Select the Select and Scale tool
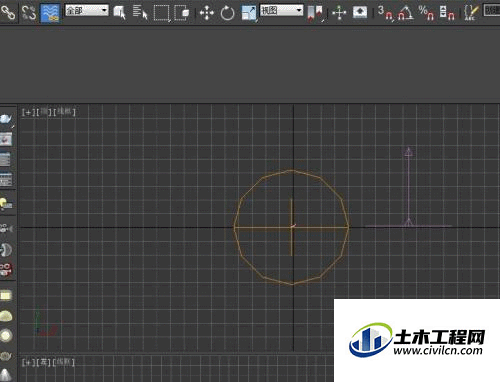Screen dimensions: 500x382 [249, 13]
